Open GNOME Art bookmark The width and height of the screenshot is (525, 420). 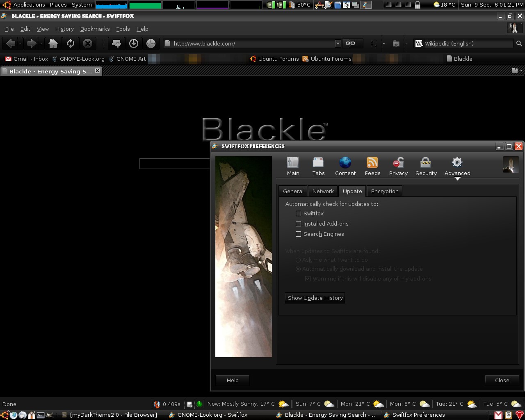click(x=127, y=59)
